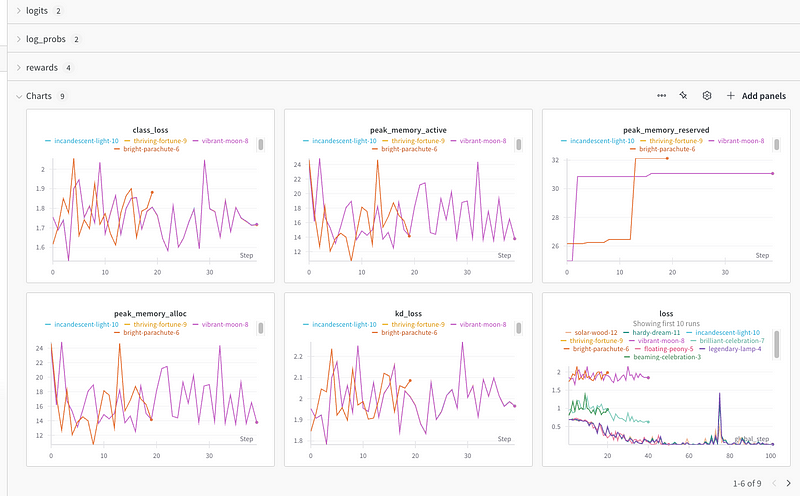Click the legend scrollbar in loss chart
This screenshot has width=800, height=496.
click(x=777, y=343)
